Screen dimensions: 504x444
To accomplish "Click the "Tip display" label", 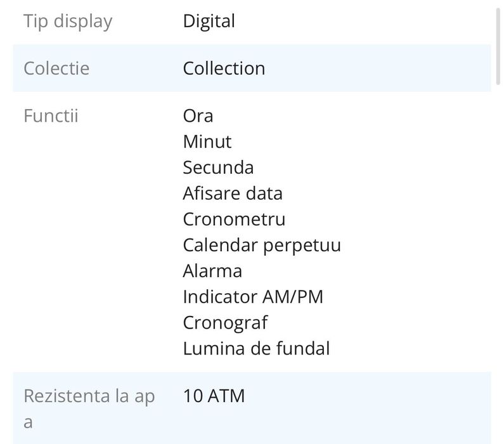I will [68, 21].
